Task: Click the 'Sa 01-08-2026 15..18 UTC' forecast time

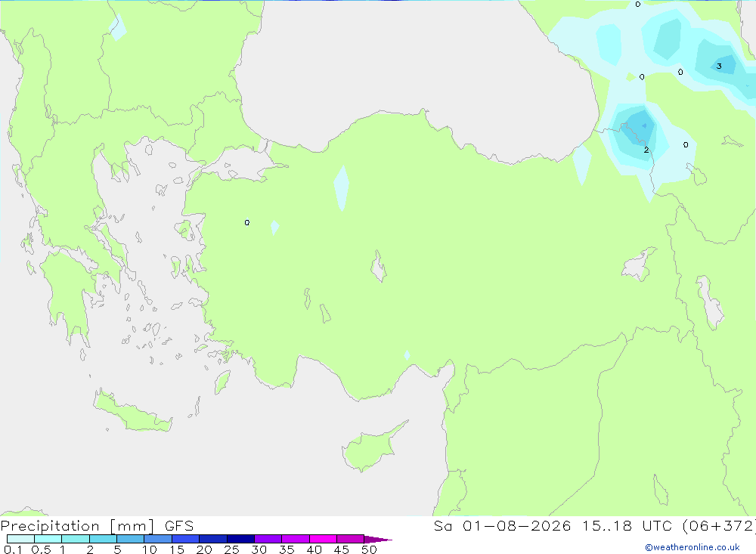Action: [553, 525]
